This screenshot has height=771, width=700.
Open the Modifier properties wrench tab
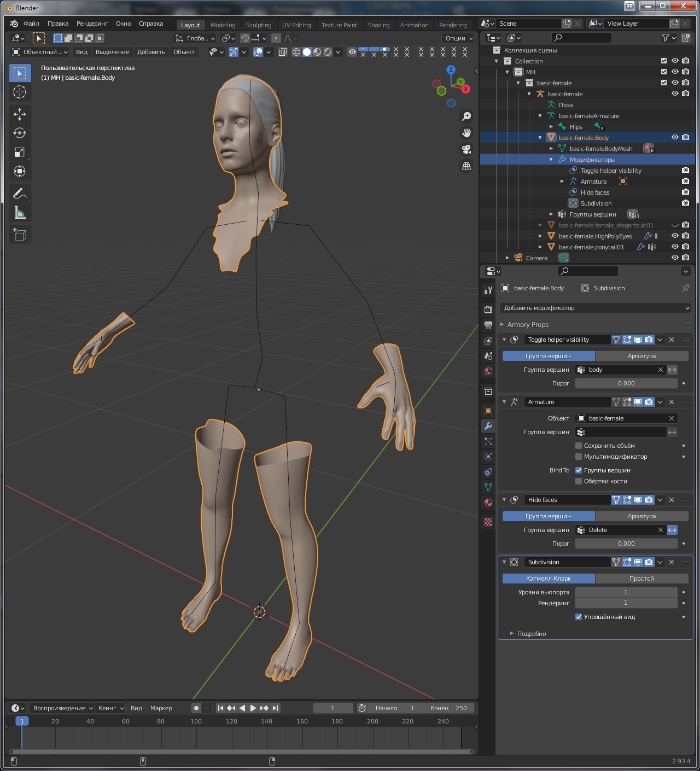(488, 426)
